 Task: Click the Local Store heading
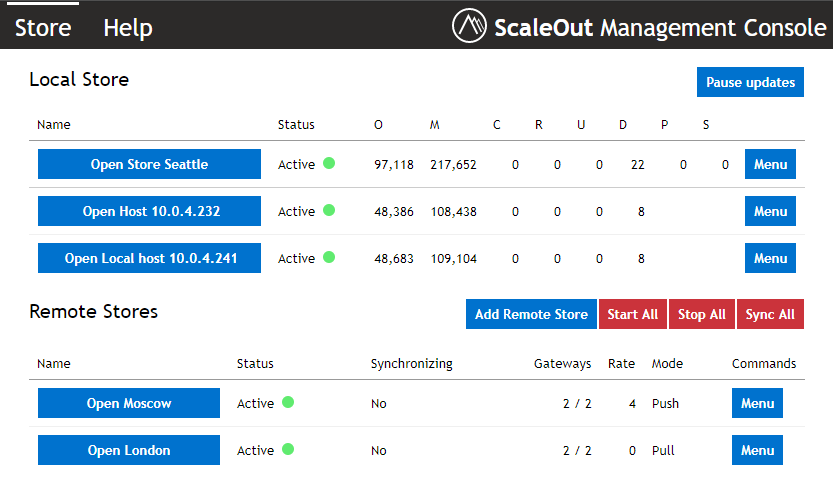pyautogui.click(x=79, y=80)
